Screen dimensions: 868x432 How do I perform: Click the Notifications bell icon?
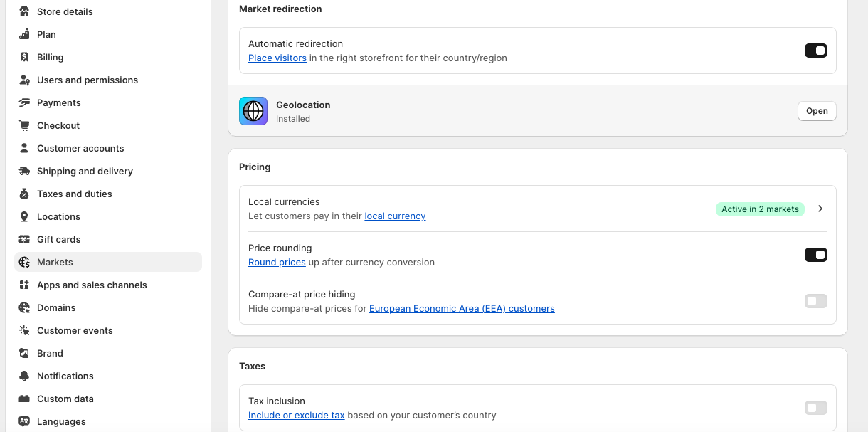click(x=24, y=376)
